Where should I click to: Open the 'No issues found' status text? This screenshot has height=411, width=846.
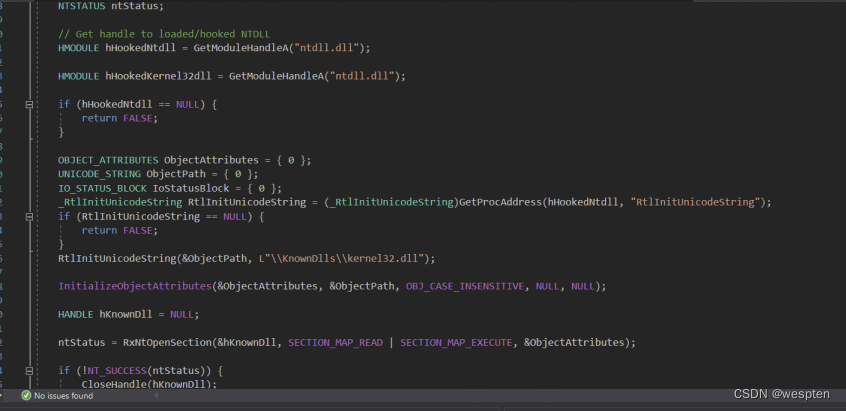pos(63,396)
